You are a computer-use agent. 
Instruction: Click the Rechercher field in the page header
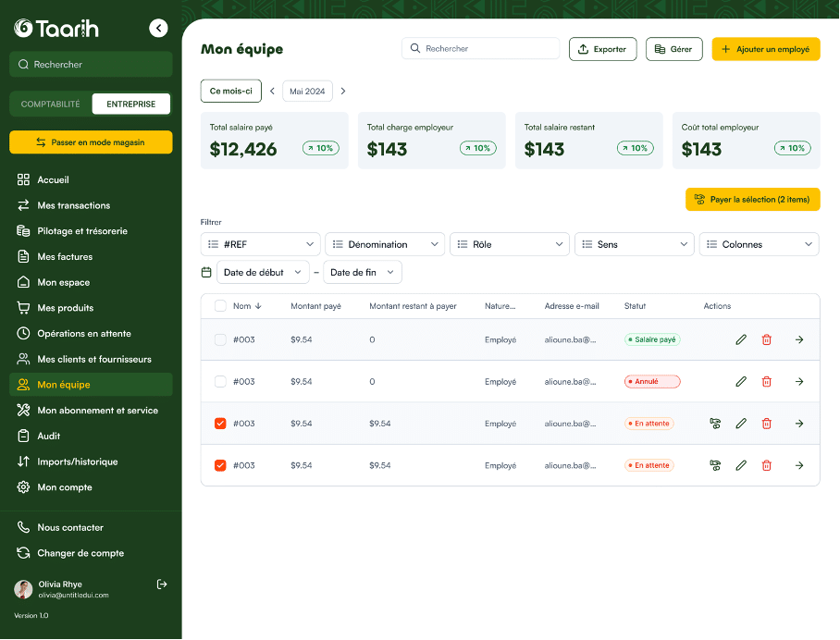click(x=481, y=48)
